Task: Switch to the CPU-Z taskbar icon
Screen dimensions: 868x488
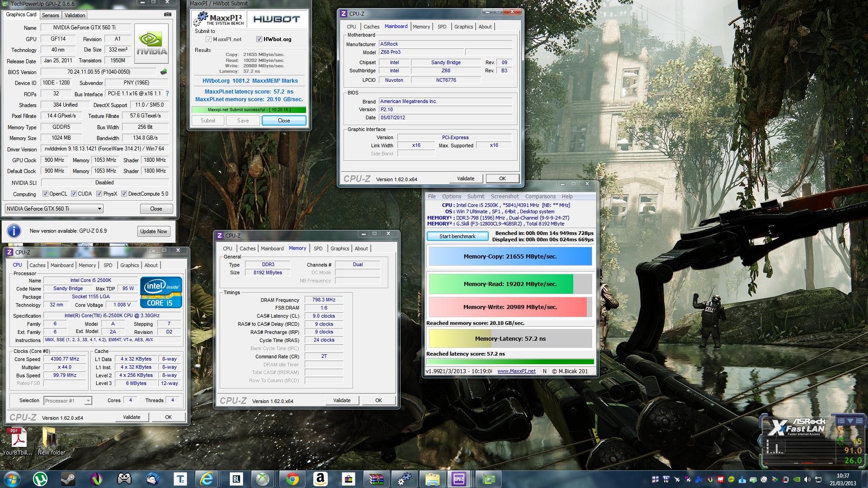Action: [x=458, y=479]
